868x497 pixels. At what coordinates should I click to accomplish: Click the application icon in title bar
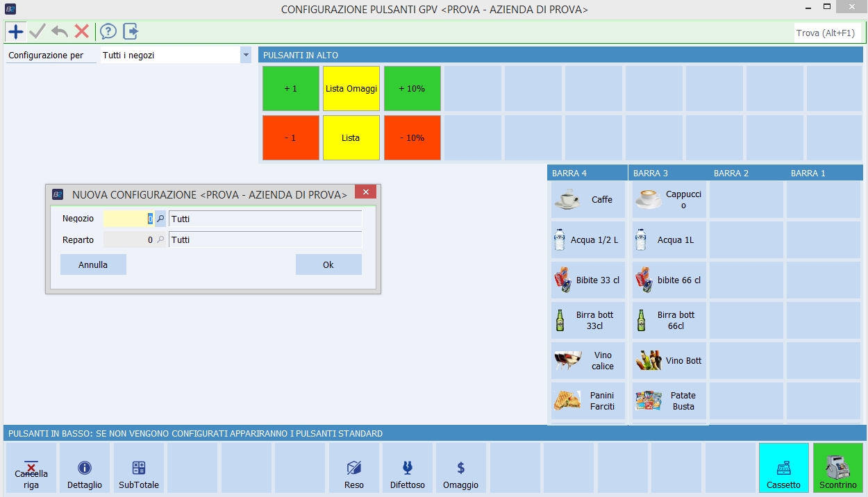click(10, 9)
